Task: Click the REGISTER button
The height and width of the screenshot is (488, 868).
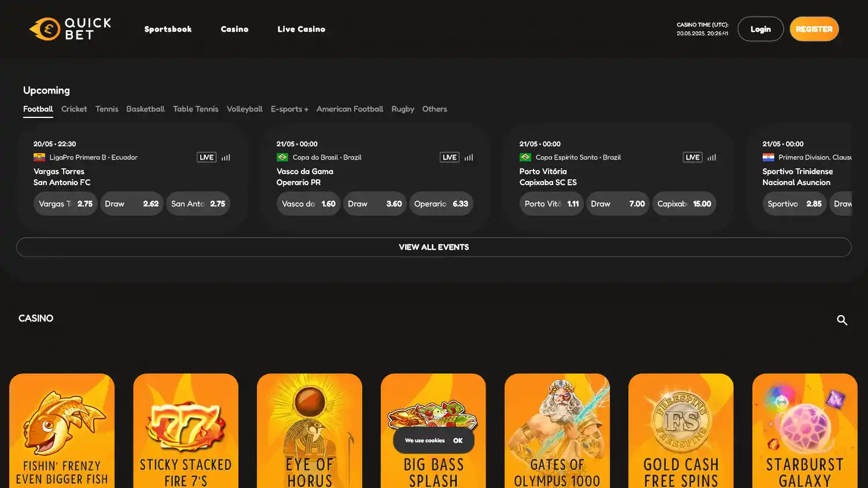Action: [x=814, y=29]
